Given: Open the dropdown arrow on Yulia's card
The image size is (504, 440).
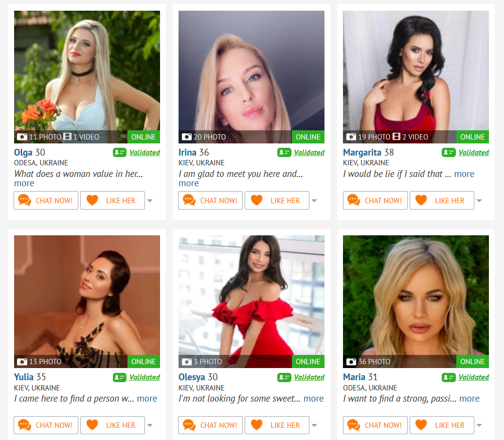Looking at the screenshot, I should [x=150, y=425].
